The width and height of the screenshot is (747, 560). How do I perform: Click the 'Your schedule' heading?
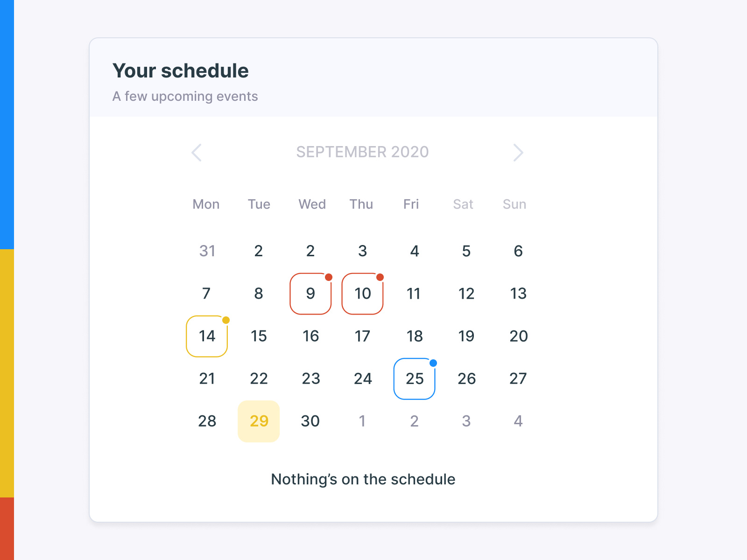click(x=181, y=70)
